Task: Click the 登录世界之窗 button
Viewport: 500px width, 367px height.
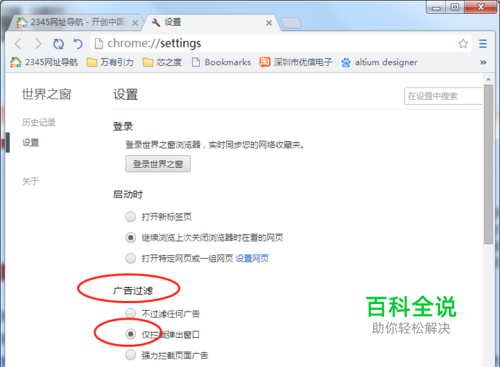Action: pyautogui.click(x=158, y=164)
